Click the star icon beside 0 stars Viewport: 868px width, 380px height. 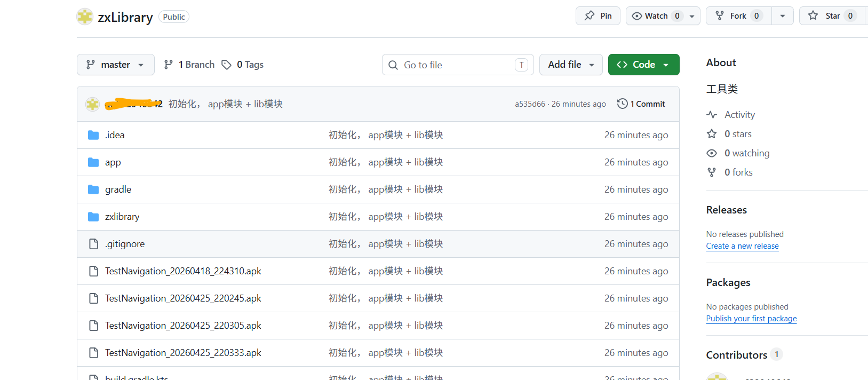click(712, 134)
